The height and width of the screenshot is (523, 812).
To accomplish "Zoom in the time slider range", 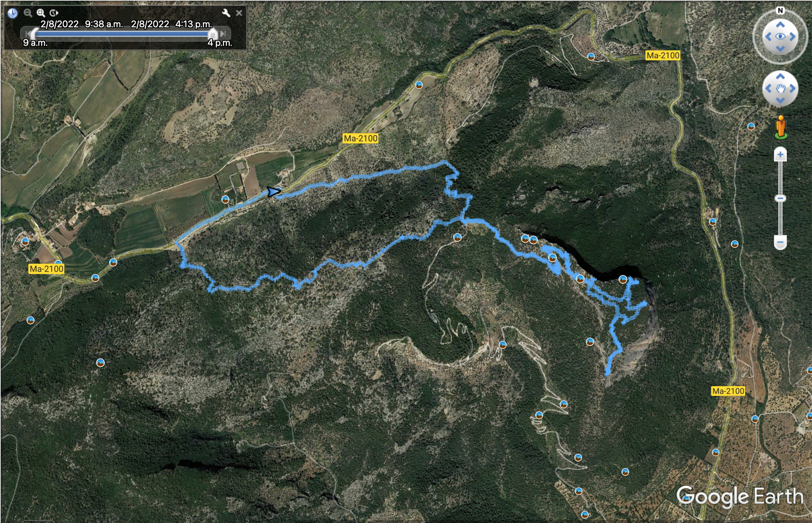I will pos(41,13).
